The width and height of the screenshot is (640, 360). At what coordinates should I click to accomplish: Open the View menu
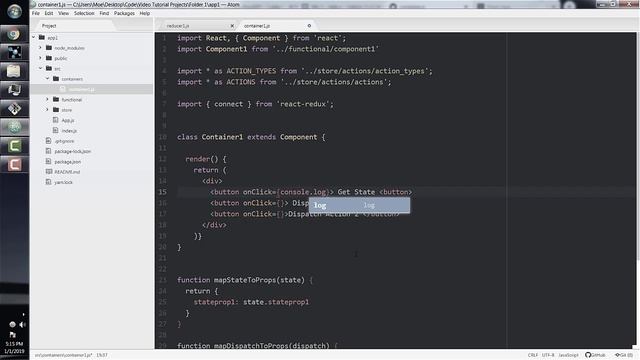pyautogui.click(x=63, y=13)
